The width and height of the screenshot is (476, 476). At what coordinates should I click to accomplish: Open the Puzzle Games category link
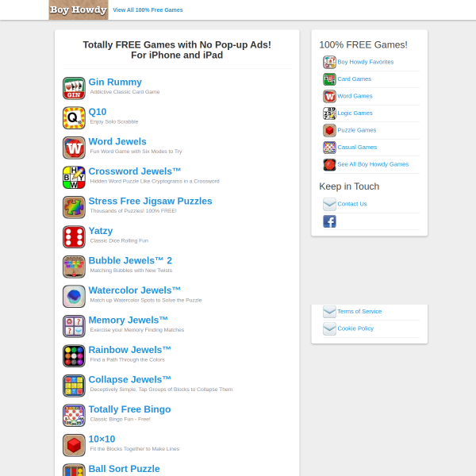pos(357,130)
